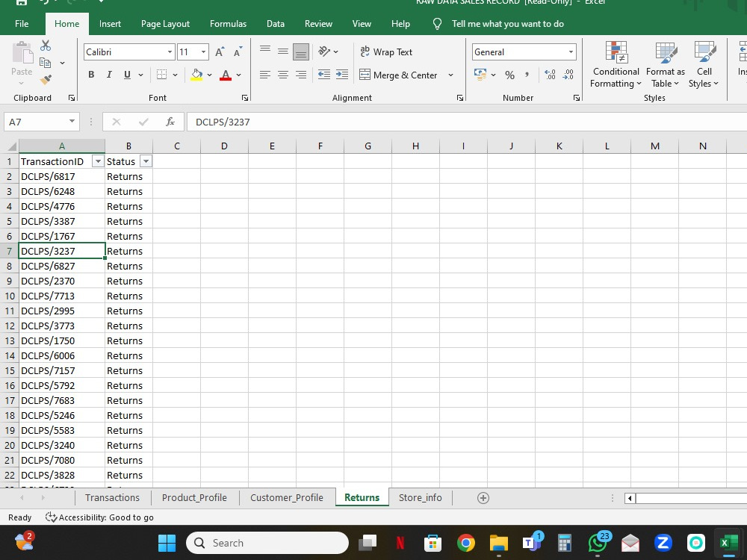747x560 pixels.
Task: Toggle Bold formatting
Action: coord(91,75)
